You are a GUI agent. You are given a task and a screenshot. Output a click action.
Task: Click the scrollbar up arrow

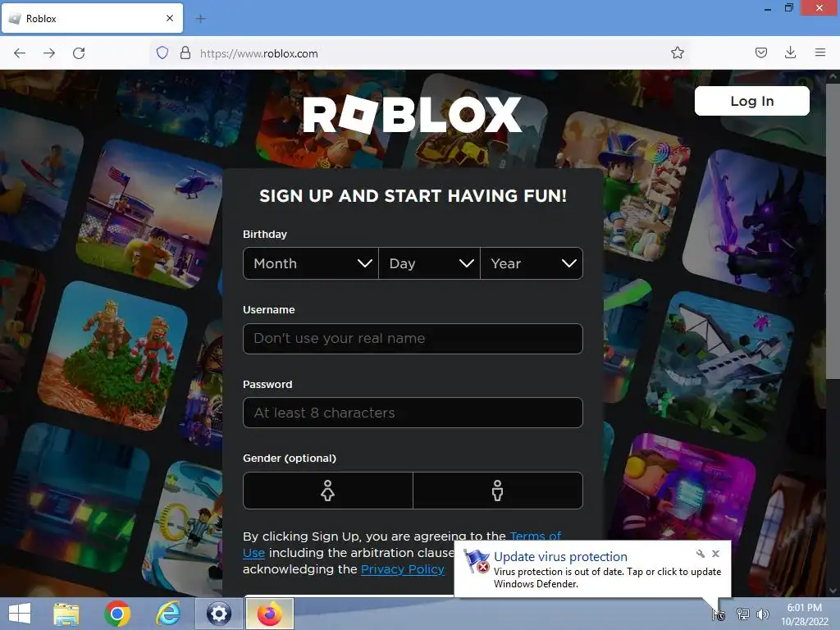click(833, 76)
